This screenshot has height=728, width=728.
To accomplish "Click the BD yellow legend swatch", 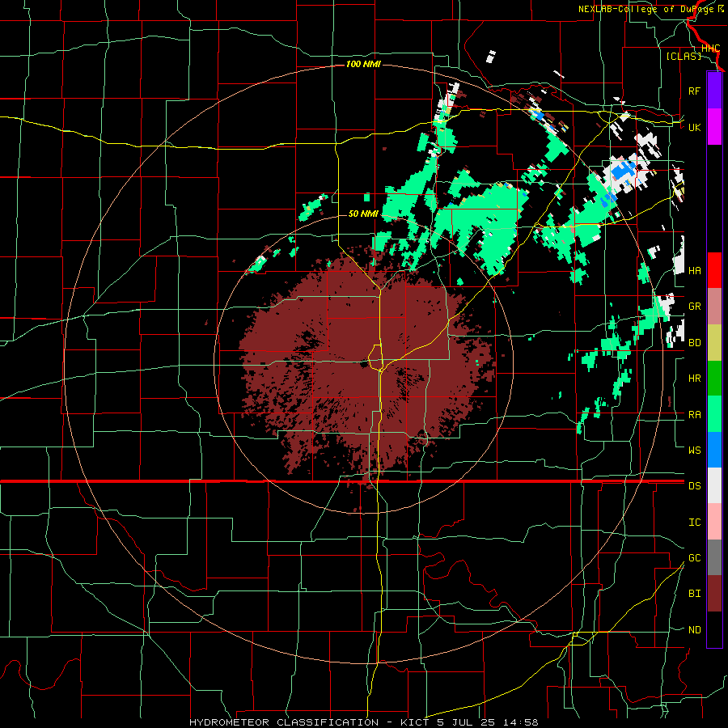I will click(x=714, y=342).
